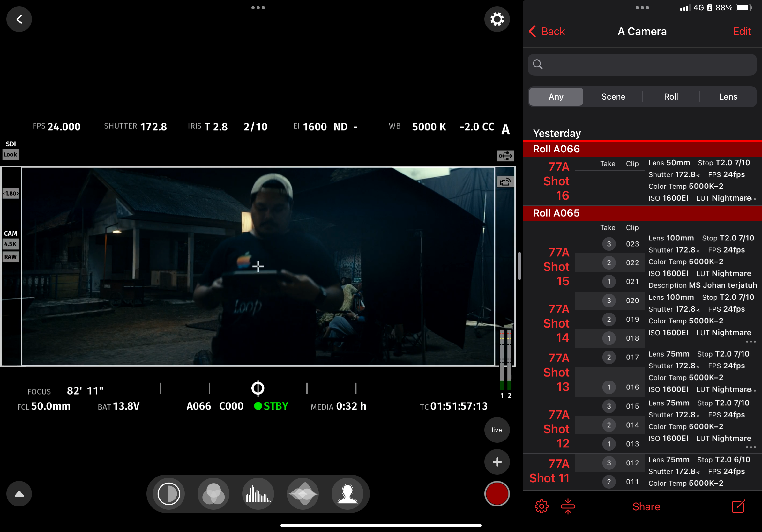Switch to the Scene filter tab
Screen dimensions: 762x532
(x=613, y=97)
